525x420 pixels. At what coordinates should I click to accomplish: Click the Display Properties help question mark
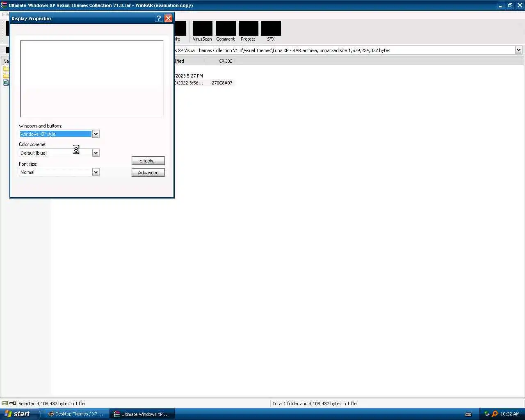[159, 18]
